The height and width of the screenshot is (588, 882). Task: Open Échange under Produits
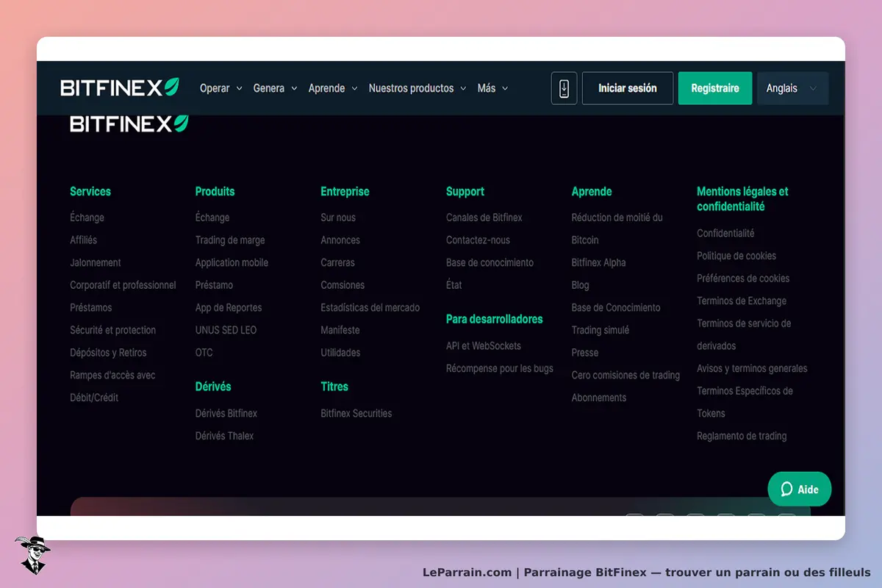212,218
